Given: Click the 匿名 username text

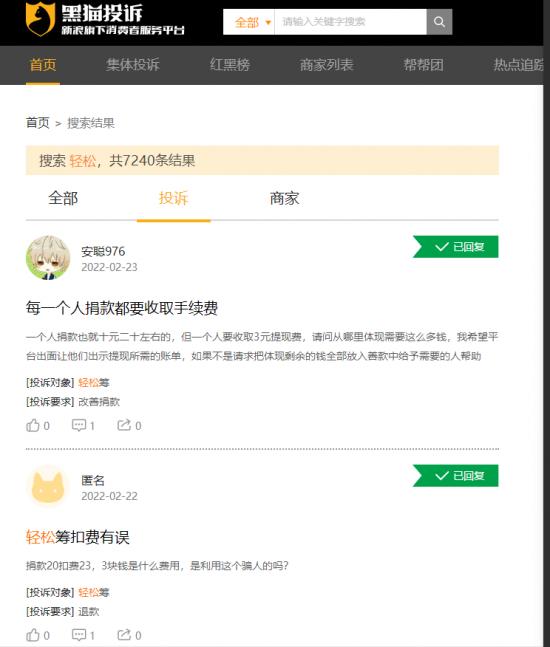Looking at the screenshot, I should (x=93, y=480).
